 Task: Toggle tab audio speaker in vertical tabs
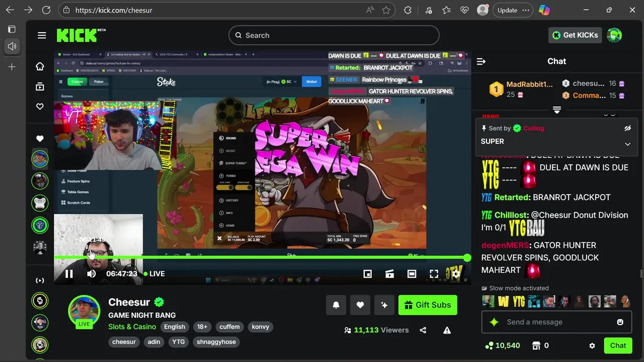click(12, 46)
